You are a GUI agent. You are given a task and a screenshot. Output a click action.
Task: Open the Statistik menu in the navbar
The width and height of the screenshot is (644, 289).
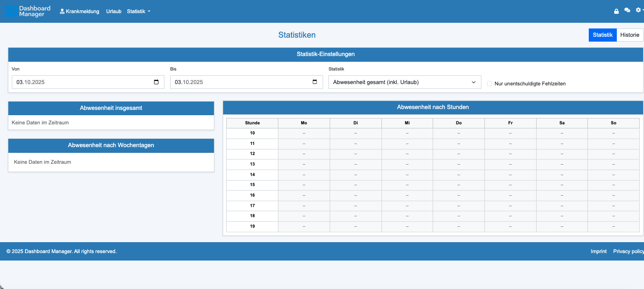click(138, 11)
